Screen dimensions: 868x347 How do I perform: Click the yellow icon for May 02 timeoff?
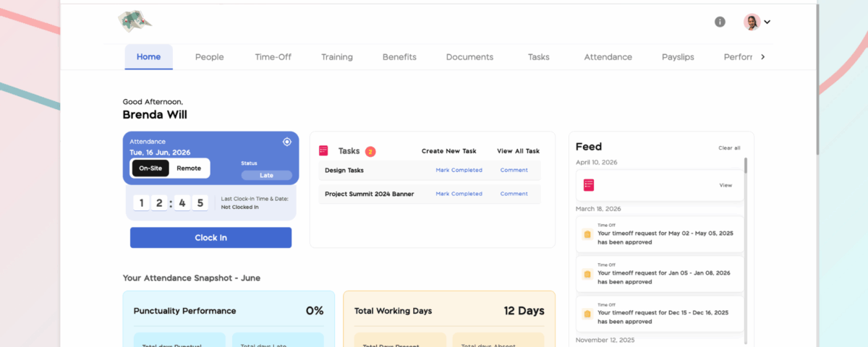pyautogui.click(x=587, y=234)
